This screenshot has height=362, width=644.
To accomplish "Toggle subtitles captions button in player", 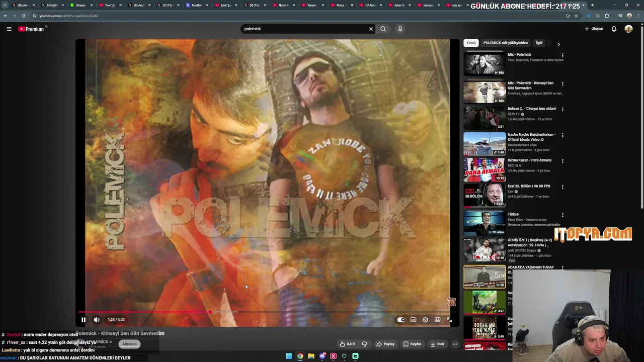I will (x=413, y=320).
